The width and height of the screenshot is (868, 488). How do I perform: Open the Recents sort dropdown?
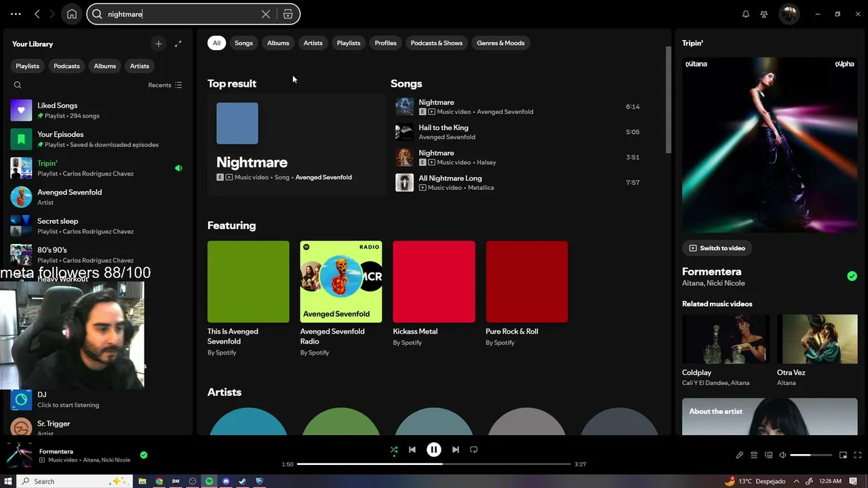[165, 85]
